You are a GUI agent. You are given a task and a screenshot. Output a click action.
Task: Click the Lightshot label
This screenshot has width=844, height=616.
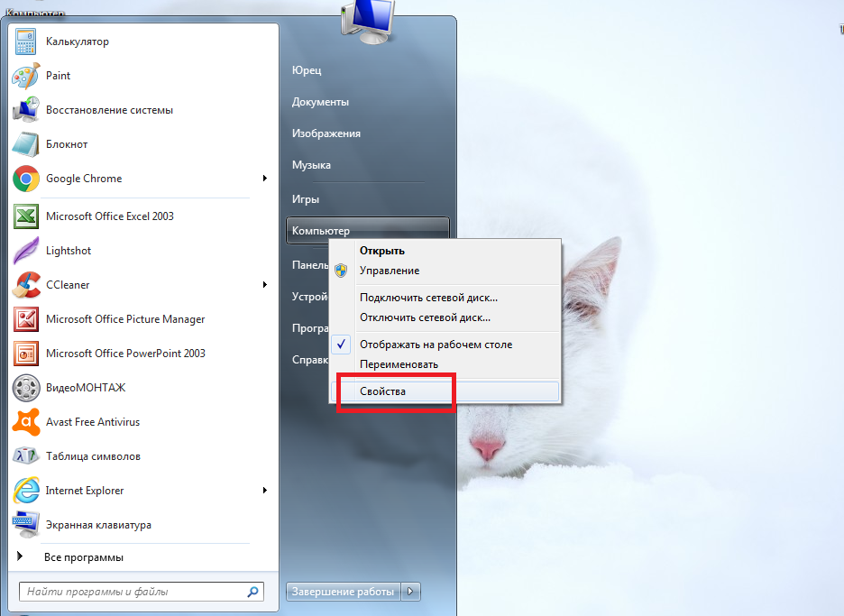[x=69, y=251]
